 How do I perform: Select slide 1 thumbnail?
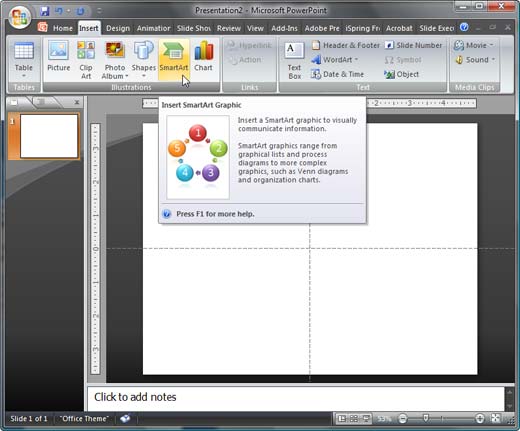(49, 136)
